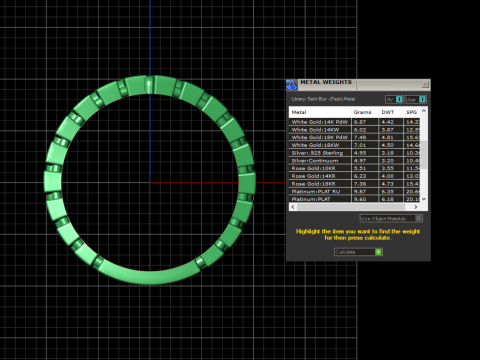Select the Rose Gold:14KR row
The width and height of the screenshot is (480, 360).
(x=354, y=176)
